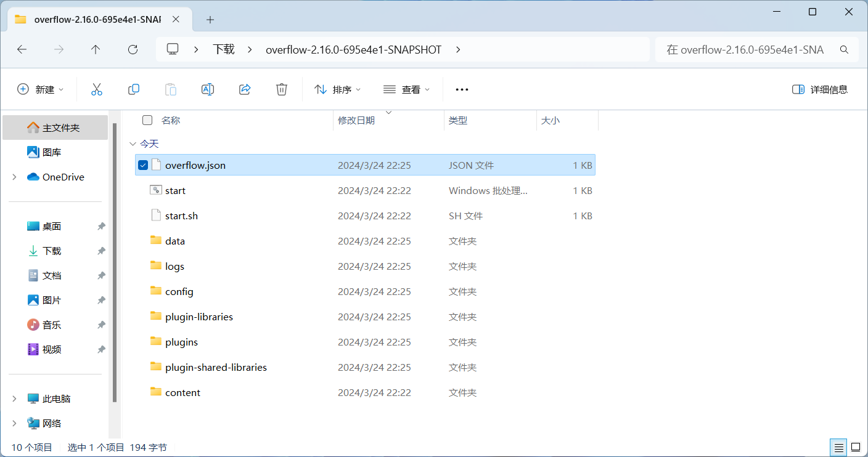Image resolution: width=868 pixels, height=457 pixels.
Task: Refresh the current folder view
Action: coord(133,50)
